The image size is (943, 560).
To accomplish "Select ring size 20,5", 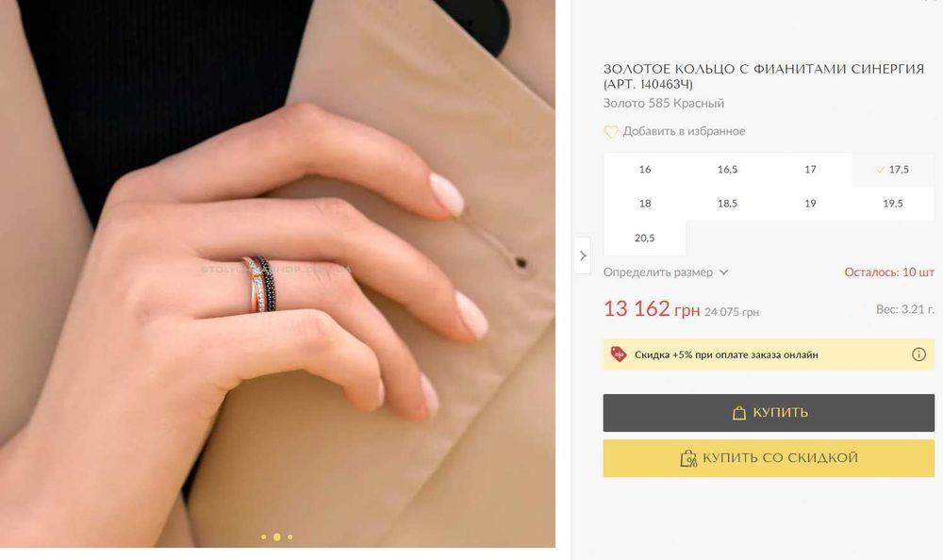I will point(645,239).
